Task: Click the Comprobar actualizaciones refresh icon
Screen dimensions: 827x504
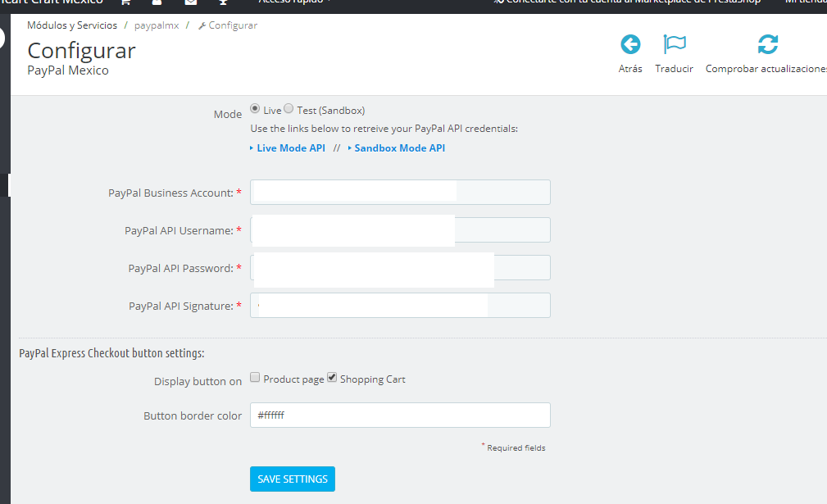Action: pyautogui.click(x=767, y=44)
